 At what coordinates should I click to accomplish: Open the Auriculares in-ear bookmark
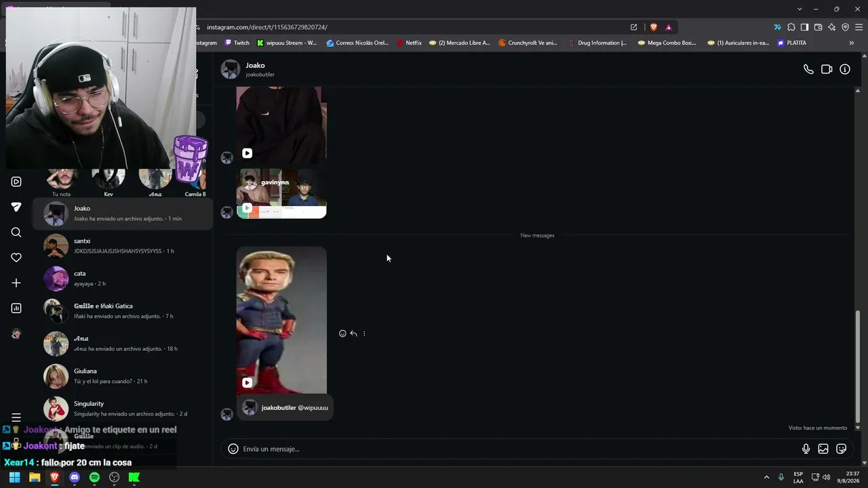click(738, 43)
